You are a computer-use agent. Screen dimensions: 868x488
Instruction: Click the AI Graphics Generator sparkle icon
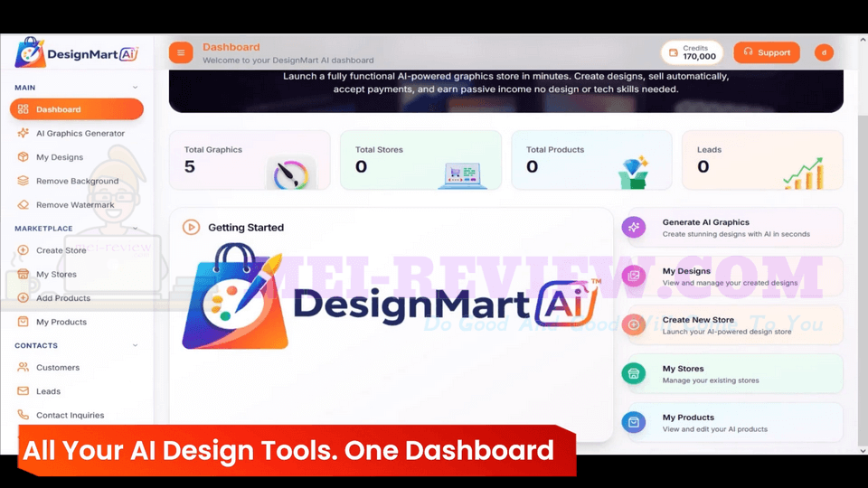pyautogui.click(x=23, y=133)
